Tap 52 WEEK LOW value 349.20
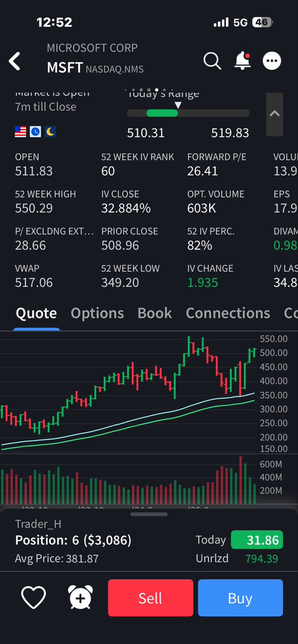Image resolution: width=298 pixels, height=644 pixels. 120,283
